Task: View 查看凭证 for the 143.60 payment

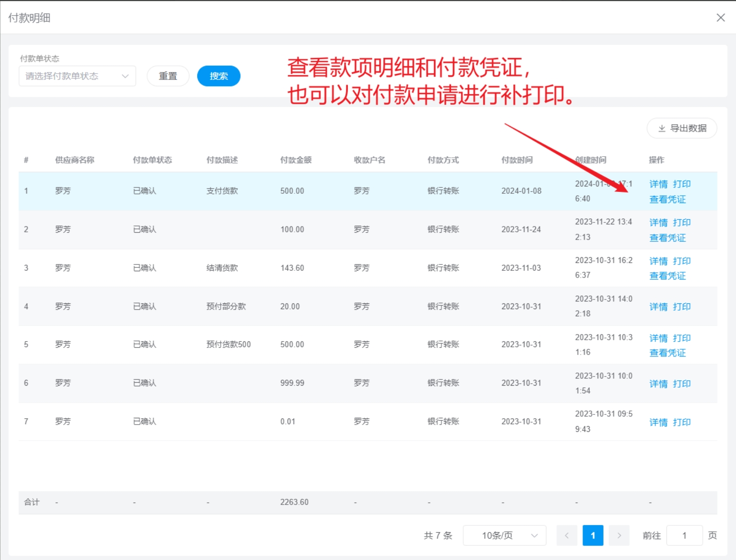Action: pyautogui.click(x=667, y=276)
